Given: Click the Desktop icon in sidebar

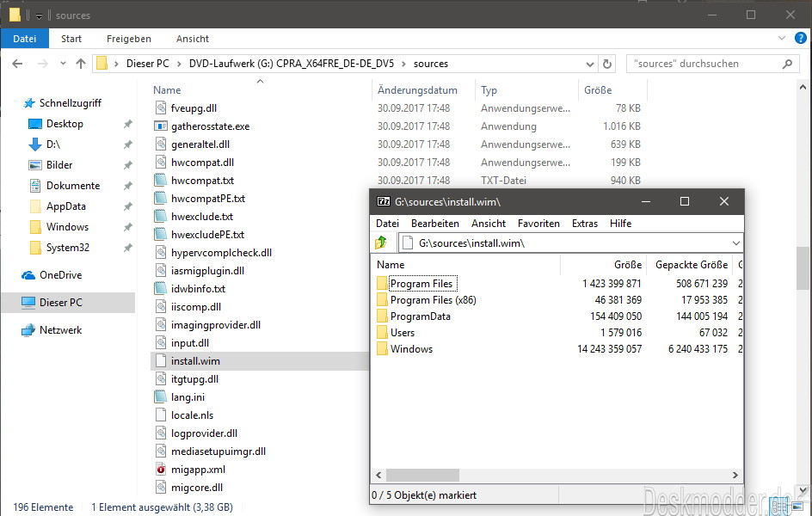Looking at the screenshot, I should (34, 124).
